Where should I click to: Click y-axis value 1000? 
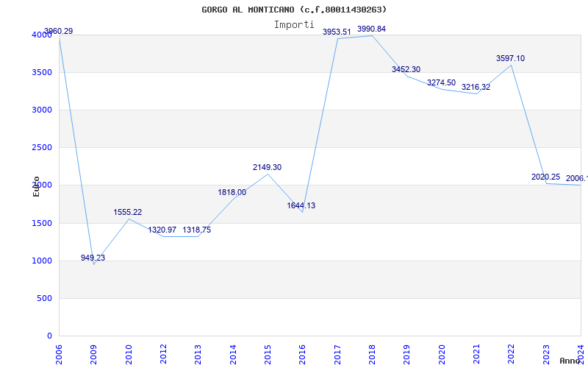(x=42, y=261)
